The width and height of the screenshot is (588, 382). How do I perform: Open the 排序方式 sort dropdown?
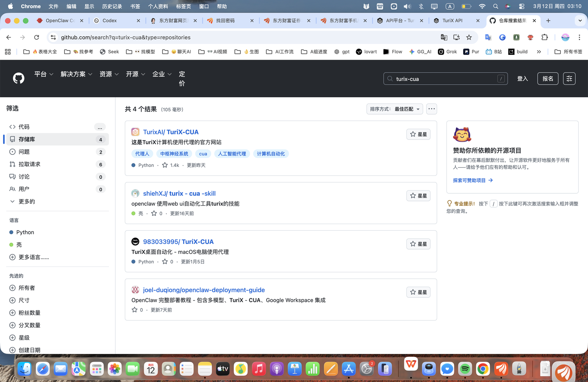[394, 109]
